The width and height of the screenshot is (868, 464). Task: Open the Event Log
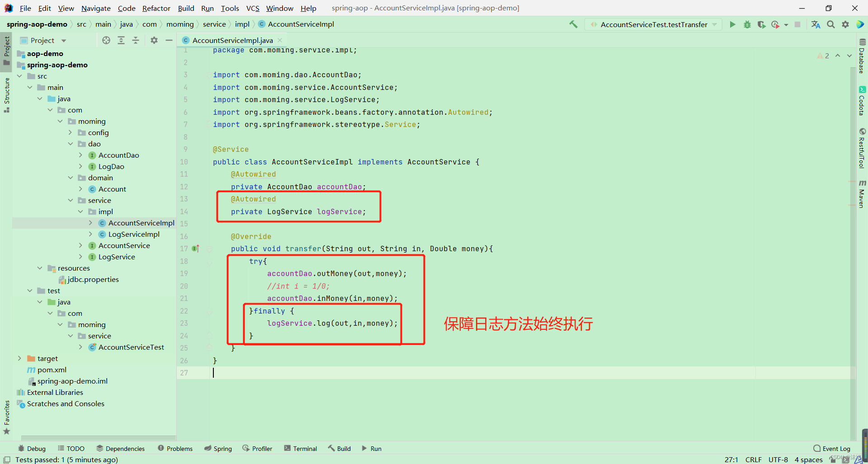[832, 449]
